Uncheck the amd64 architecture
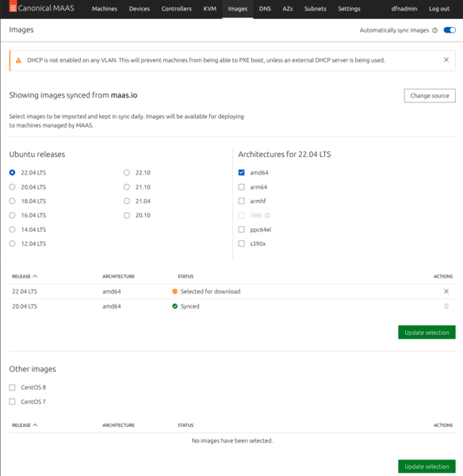463x476 pixels. [x=242, y=173]
